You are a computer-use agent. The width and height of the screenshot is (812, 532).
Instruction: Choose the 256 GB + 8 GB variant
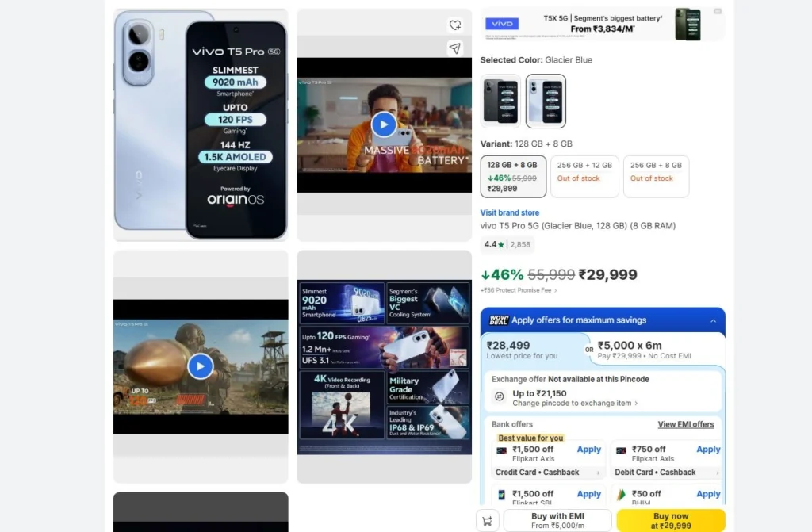tap(656, 177)
